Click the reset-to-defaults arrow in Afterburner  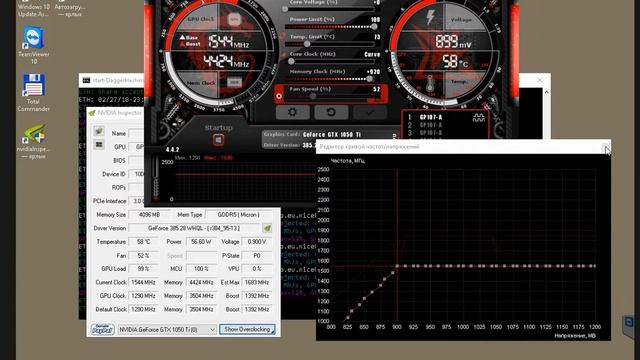[x=331, y=112]
